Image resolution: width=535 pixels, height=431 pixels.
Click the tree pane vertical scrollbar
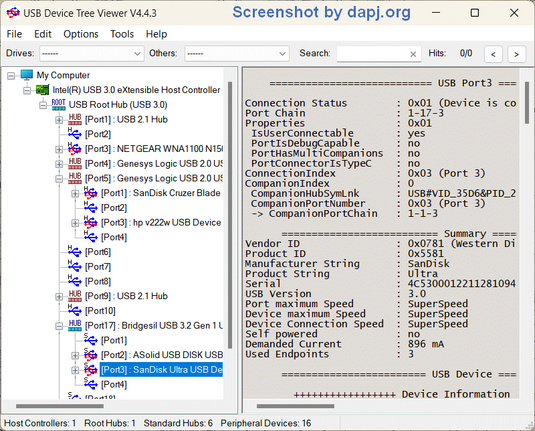[x=230, y=215]
